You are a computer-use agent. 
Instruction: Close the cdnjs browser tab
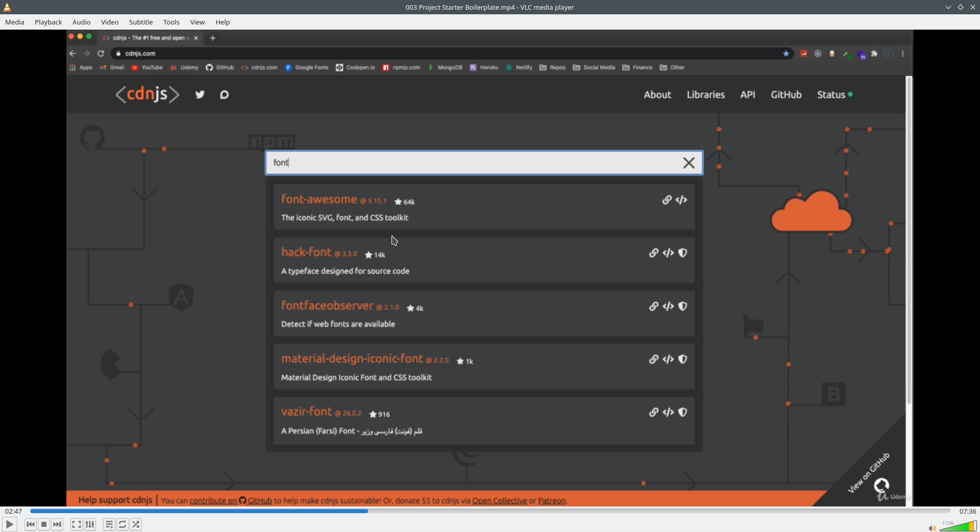click(196, 38)
